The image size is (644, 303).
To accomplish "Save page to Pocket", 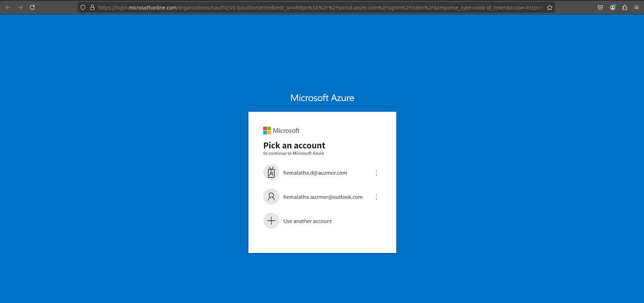I will pos(600,7).
